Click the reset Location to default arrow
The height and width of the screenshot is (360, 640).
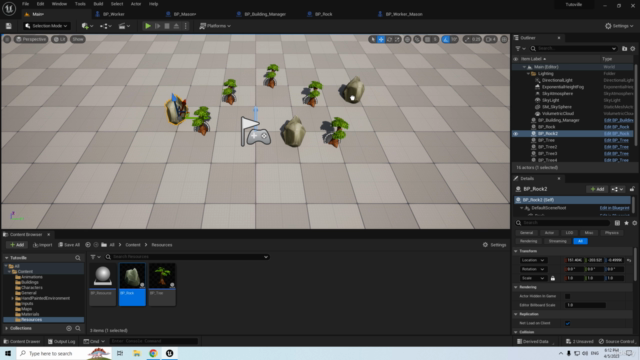pyautogui.click(x=629, y=260)
